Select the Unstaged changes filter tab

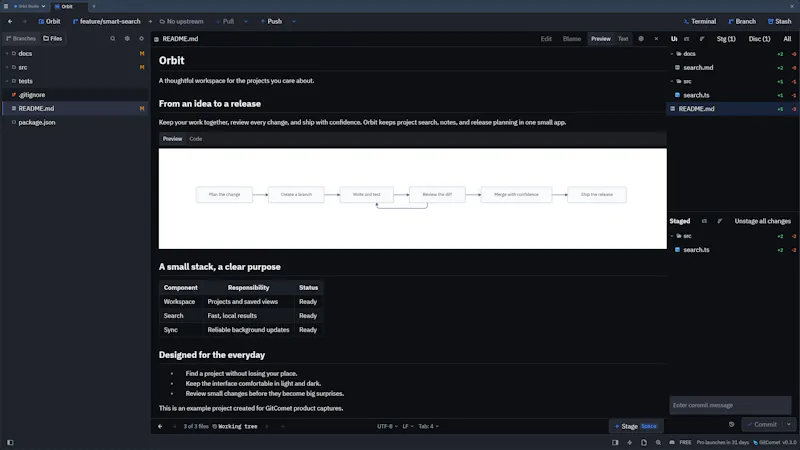(674, 39)
